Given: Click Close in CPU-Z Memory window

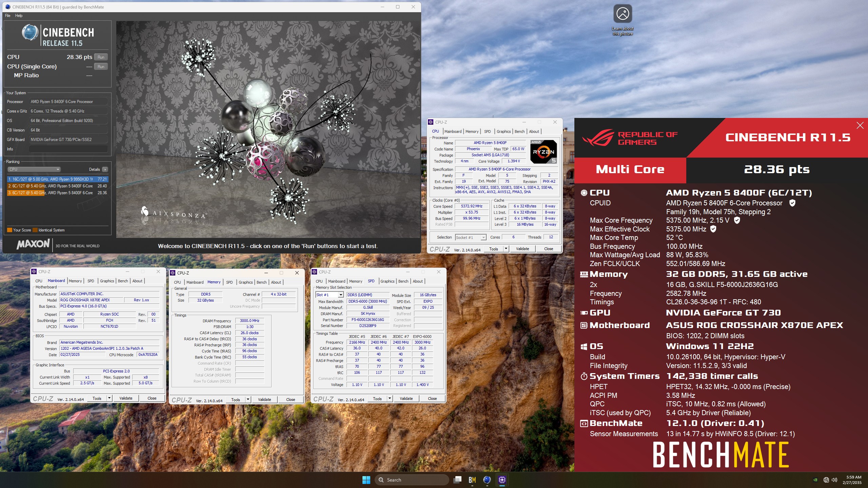Looking at the screenshot, I should [291, 400].
